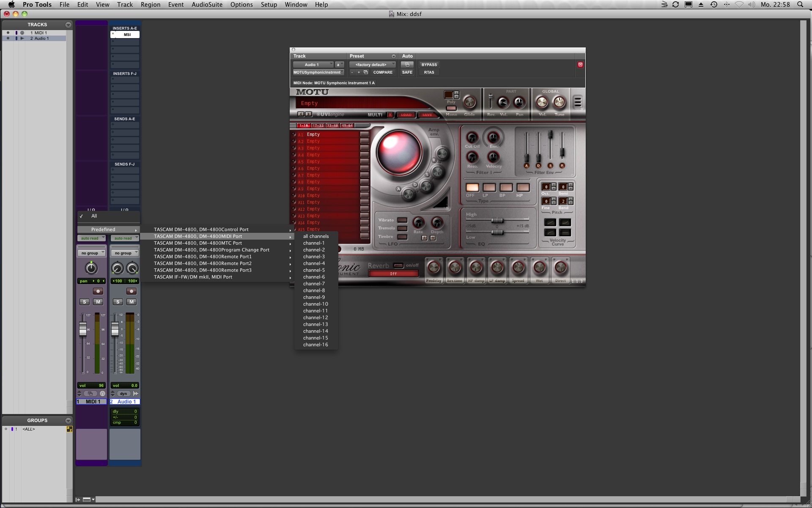Click the filter Cut Off knob
The image size is (812, 508).
click(472, 137)
